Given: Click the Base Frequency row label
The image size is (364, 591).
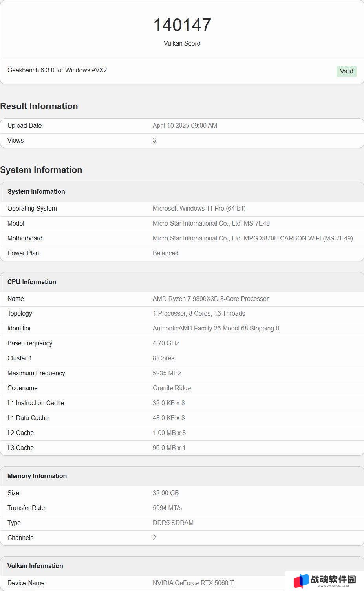Looking at the screenshot, I should pyautogui.click(x=30, y=343).
